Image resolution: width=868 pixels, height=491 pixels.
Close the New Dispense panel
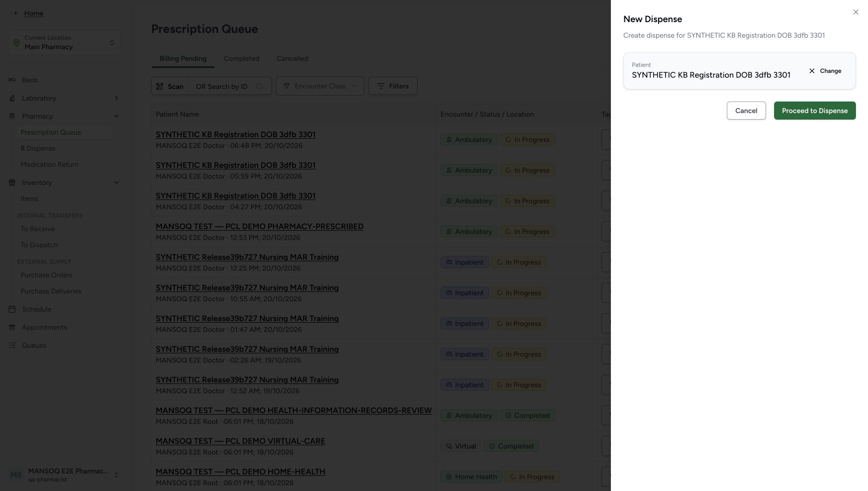pyautogui.click(x=856, y=12)
